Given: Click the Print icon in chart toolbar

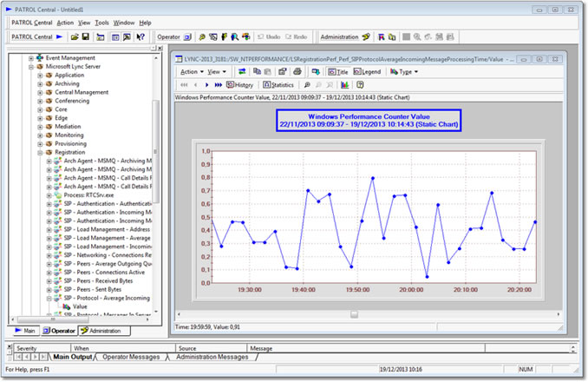Looking at the screenshot, I should point(298,71).
